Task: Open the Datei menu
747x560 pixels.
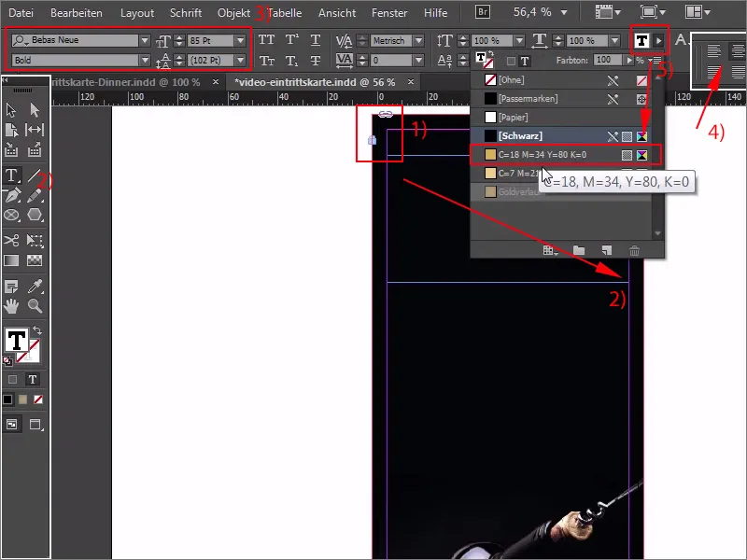Action: click(x=21, y=13)
